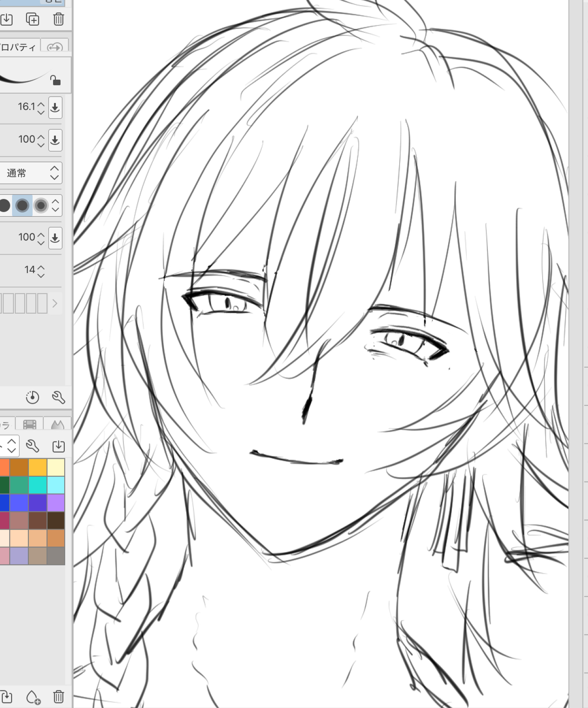
Task: Click the duplicate sub tool icon
Action: pos(33,19)
